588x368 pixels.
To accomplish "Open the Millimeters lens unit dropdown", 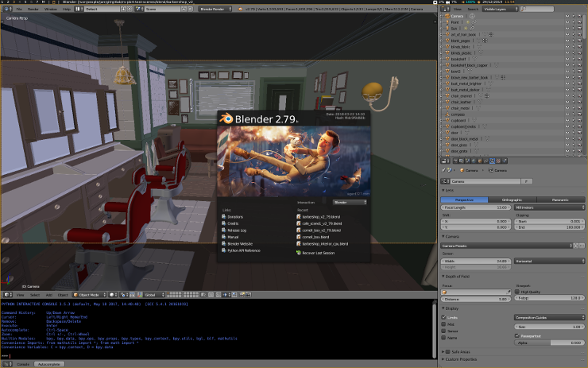I will point(549,207).
